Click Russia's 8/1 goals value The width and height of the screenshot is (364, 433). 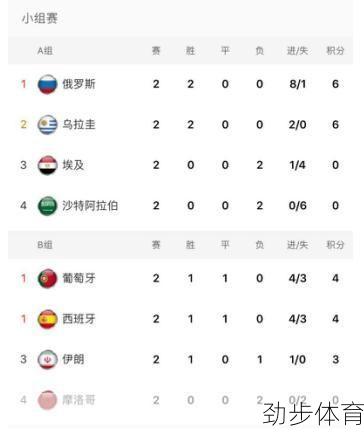coord(297,84)
